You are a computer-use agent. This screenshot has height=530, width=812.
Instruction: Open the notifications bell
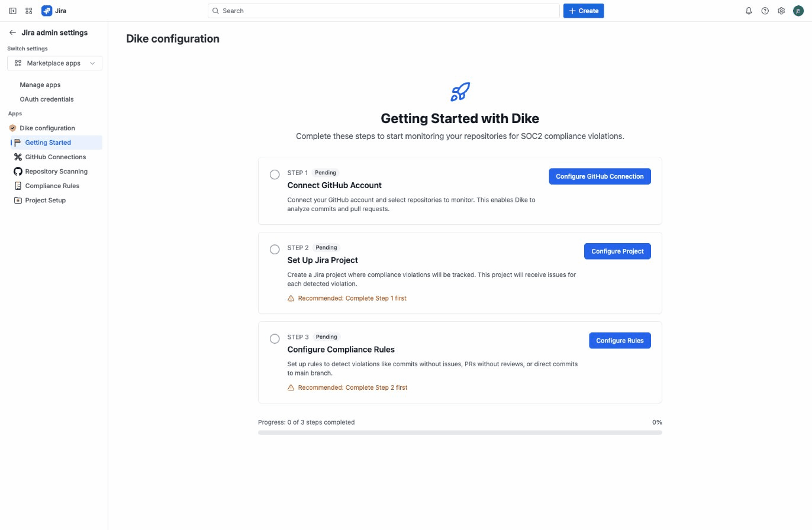click(x=748, y=11)
